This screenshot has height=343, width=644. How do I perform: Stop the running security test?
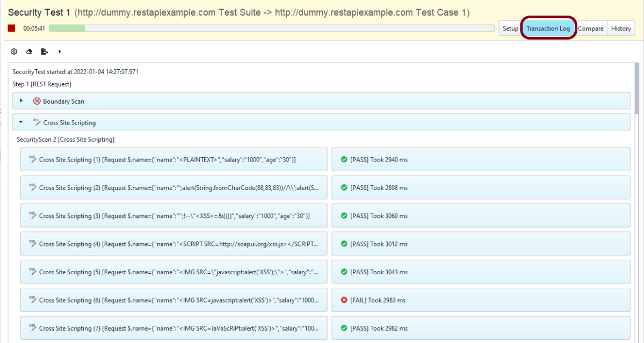point(11,28)
